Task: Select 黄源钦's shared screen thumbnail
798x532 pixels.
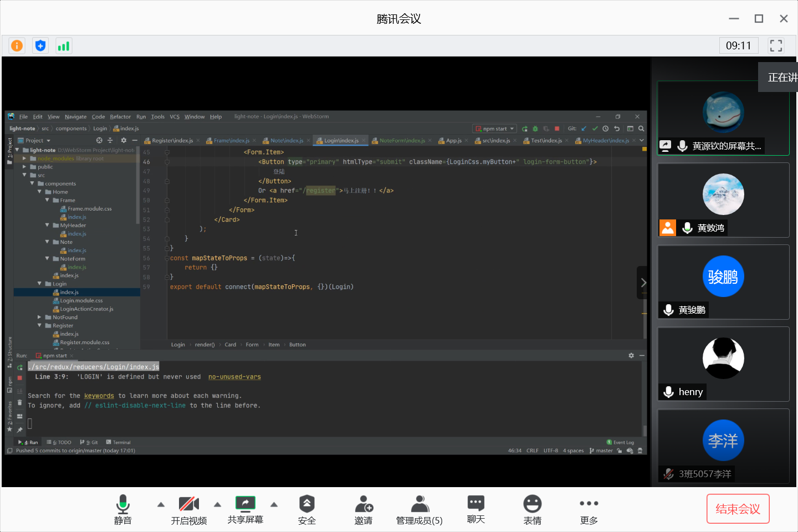Action: [x=723, y=118]
